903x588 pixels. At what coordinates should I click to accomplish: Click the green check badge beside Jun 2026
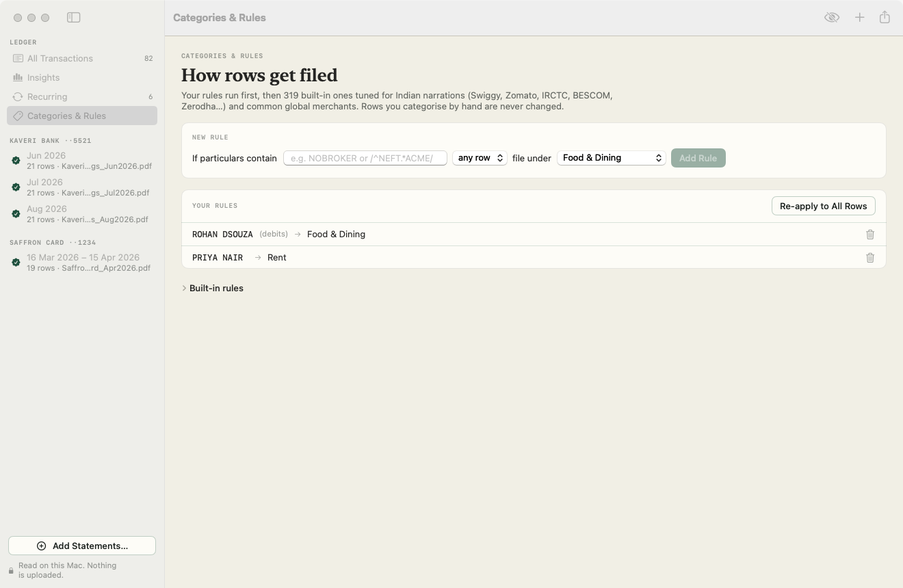click(x=16, y=161)
